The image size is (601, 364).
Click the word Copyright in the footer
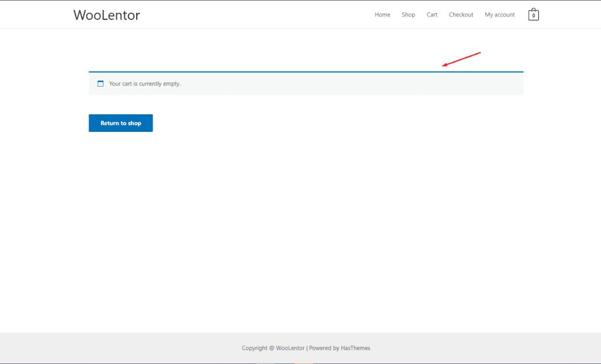[255, 348]
